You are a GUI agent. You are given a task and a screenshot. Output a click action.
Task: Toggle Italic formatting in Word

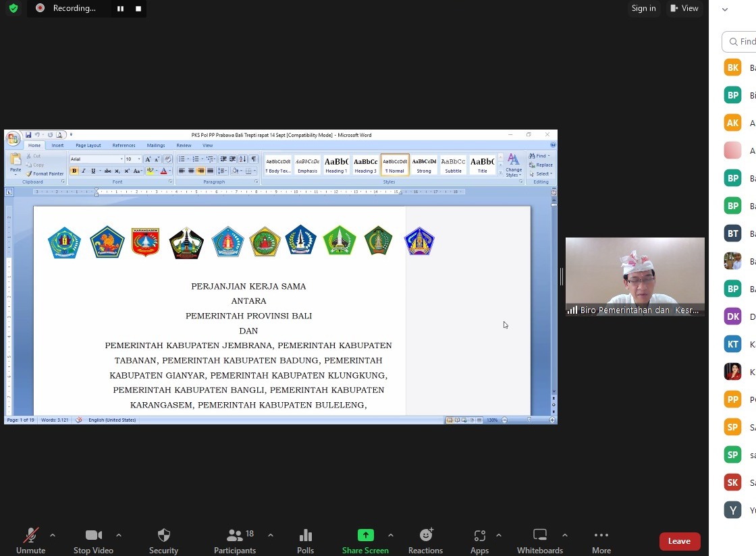point(84,171)
